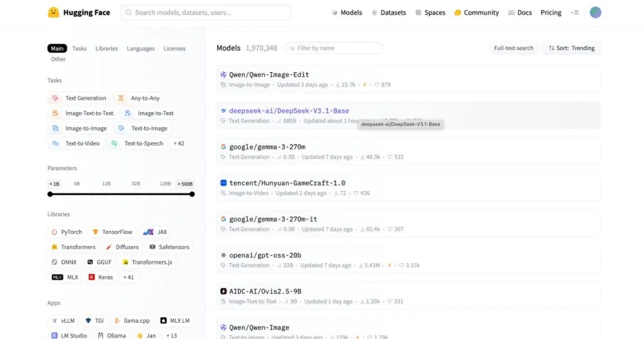Viewport: 644px width, 339px height.
Task: Select the 32B mark on the Parameters scale
Action: [x=135, y=184]
